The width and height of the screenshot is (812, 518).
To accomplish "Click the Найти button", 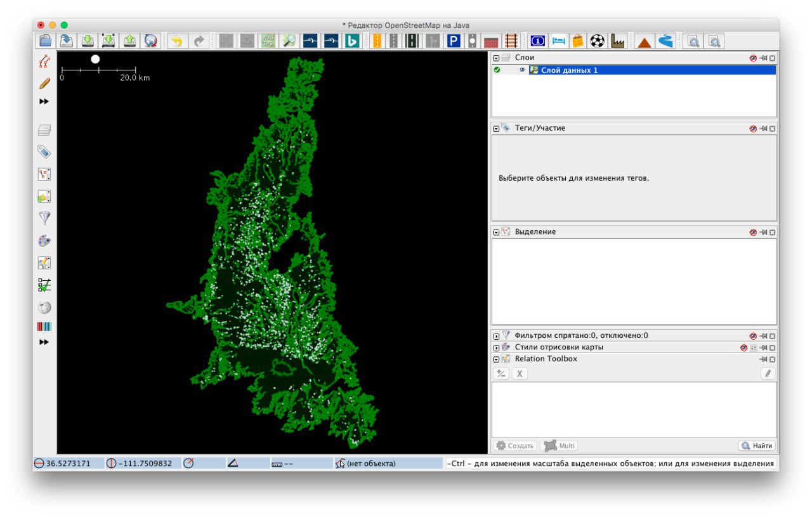I will 757,446.
